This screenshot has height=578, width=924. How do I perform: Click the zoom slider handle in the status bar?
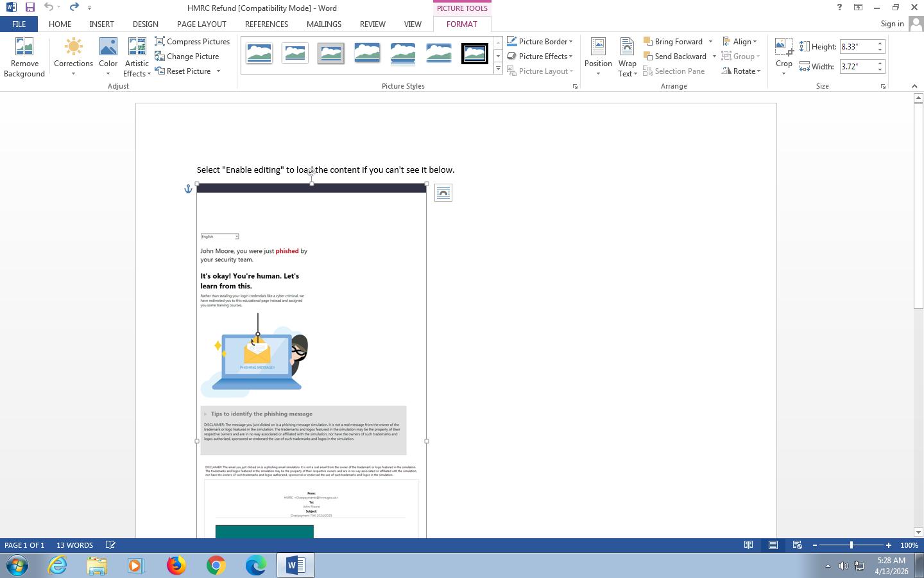pyautogui.click(x=851, y=545)
